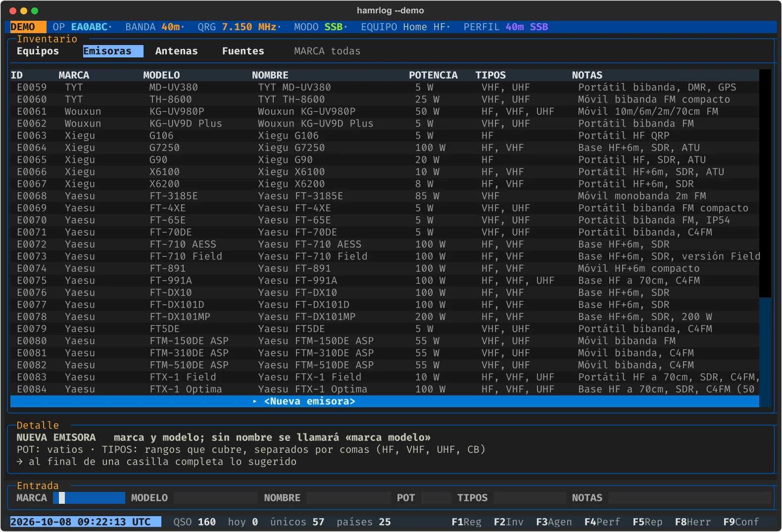Select row E0061 Wouxun KG-UV980P
782x532 pixels.
point(385,112)
